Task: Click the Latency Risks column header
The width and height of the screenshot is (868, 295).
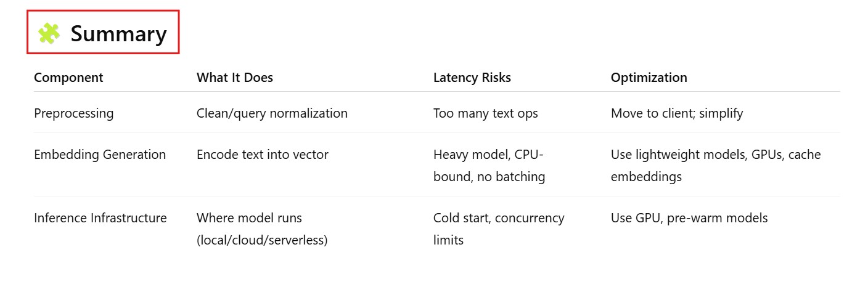Action: click(x=472, y=78)
